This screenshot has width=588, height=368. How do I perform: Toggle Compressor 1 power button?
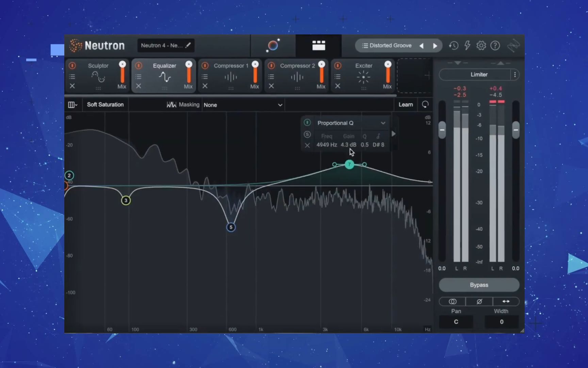pyautogui.click(x=205, y=65)
